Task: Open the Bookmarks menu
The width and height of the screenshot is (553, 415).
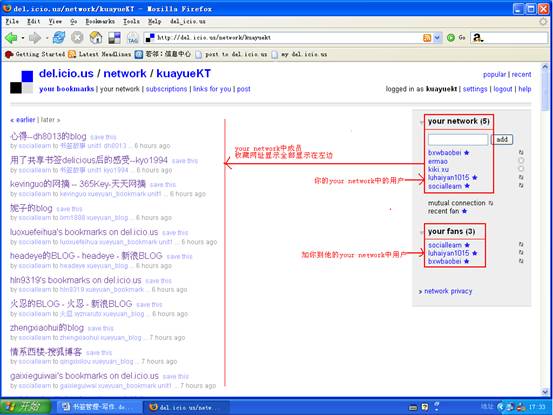Action: click(100, 22)
